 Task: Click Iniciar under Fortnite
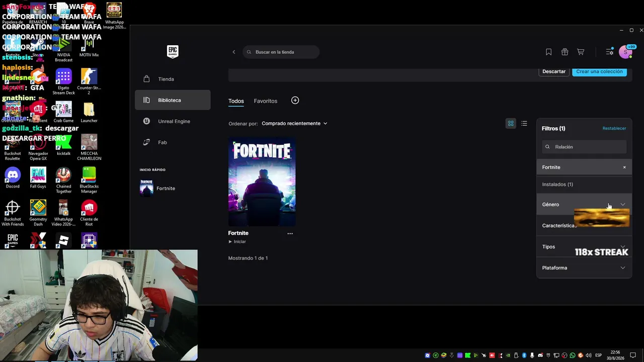point(237,242)
